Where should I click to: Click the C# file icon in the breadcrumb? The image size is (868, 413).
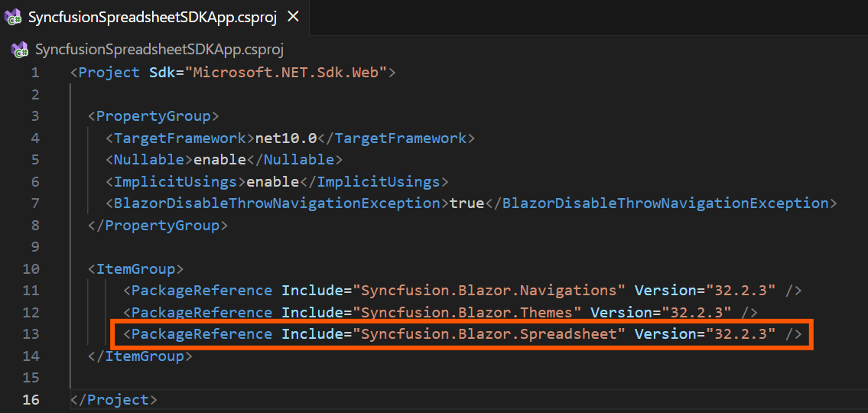pyautogui.click(x=19, y=50)
